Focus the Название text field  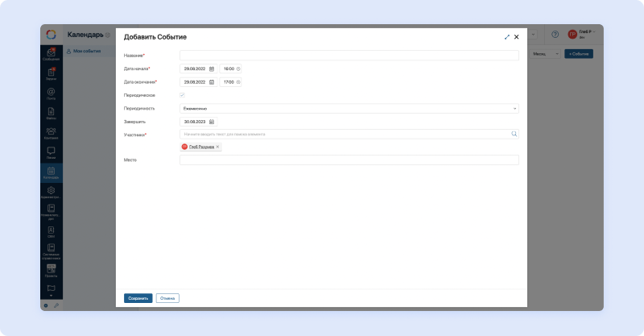click(x=349, y=56)
